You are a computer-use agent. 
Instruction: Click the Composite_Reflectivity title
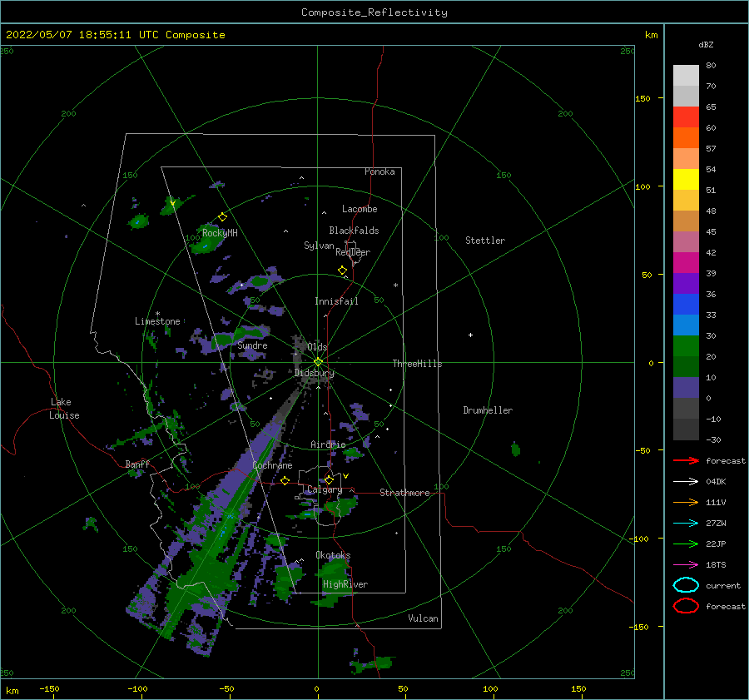coord(374,12)
